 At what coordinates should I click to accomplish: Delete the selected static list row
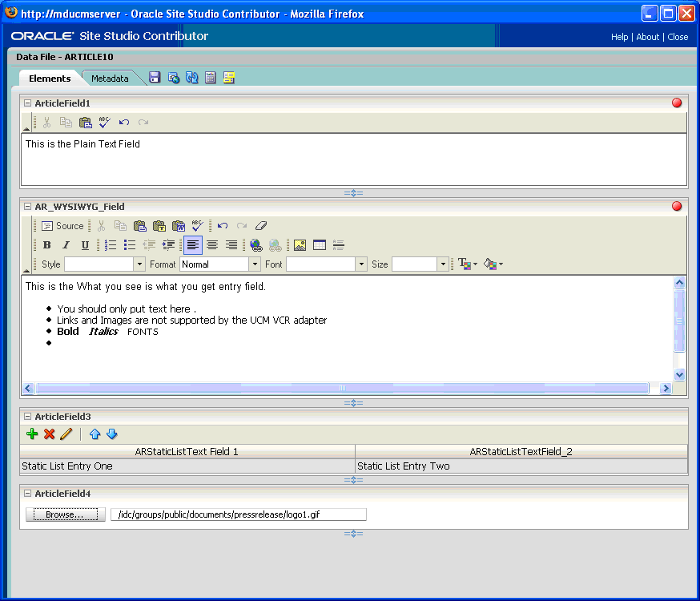click(x=48, y=434)
